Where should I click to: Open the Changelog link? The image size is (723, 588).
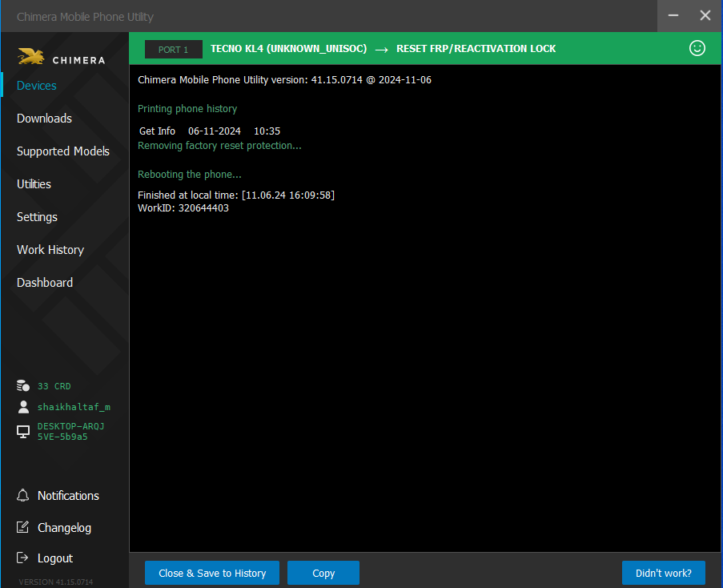click(64, 528)
